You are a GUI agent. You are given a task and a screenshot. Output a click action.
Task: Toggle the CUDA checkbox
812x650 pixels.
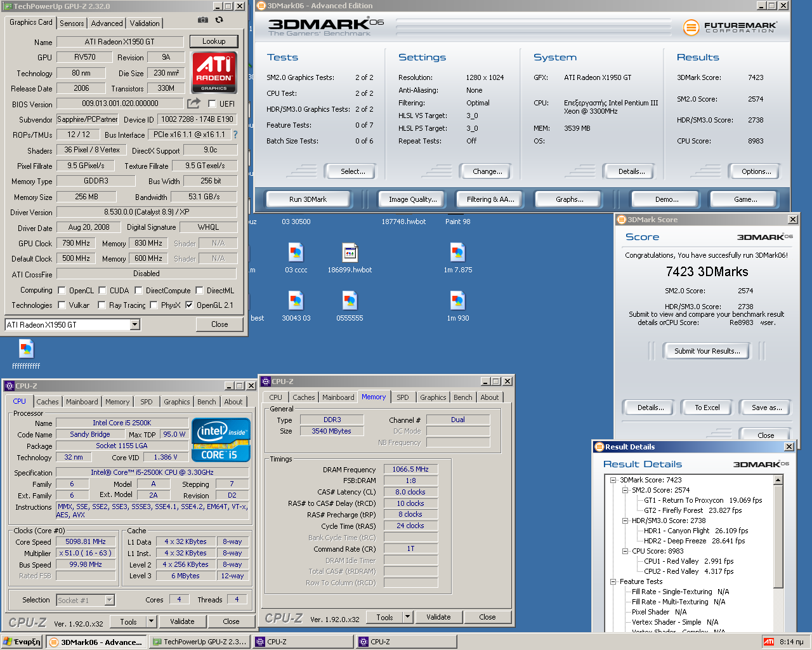pos(102,291)
